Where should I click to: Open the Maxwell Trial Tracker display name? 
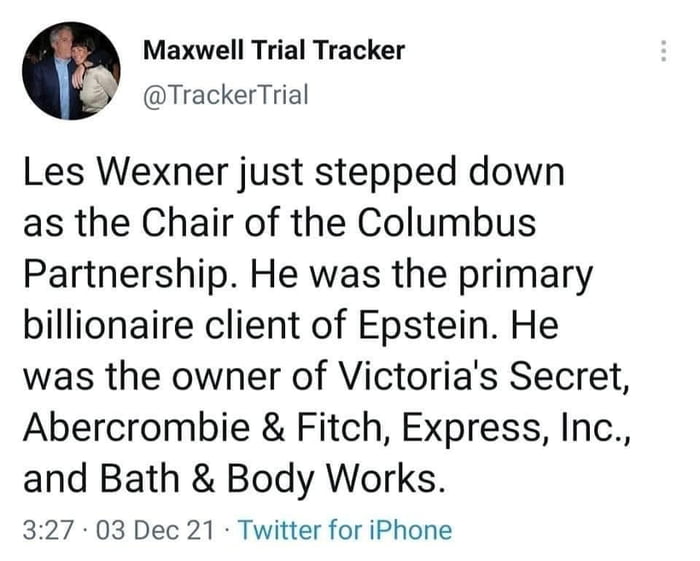(x=275, y=50)
